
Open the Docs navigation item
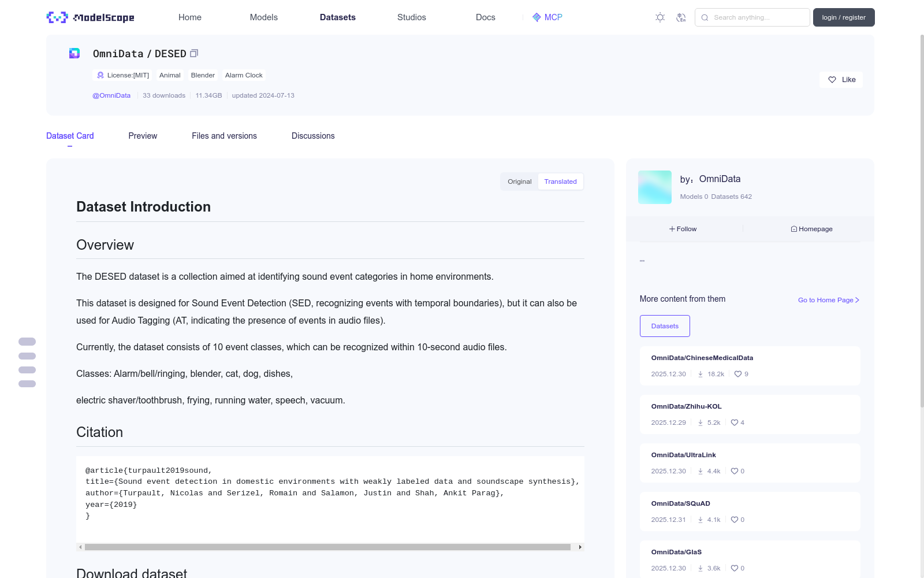coord(486,17)
